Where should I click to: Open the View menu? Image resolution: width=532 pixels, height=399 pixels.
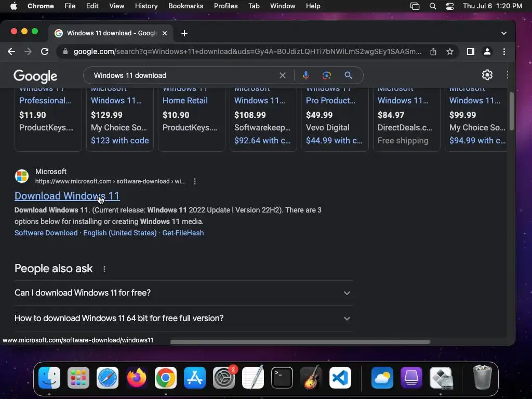[116, 6]
